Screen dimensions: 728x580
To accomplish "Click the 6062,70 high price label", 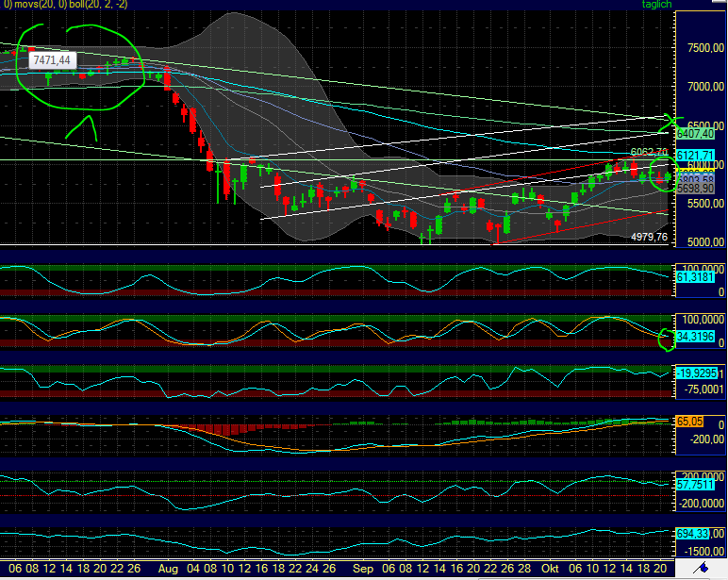I will [x=649, y=152].
